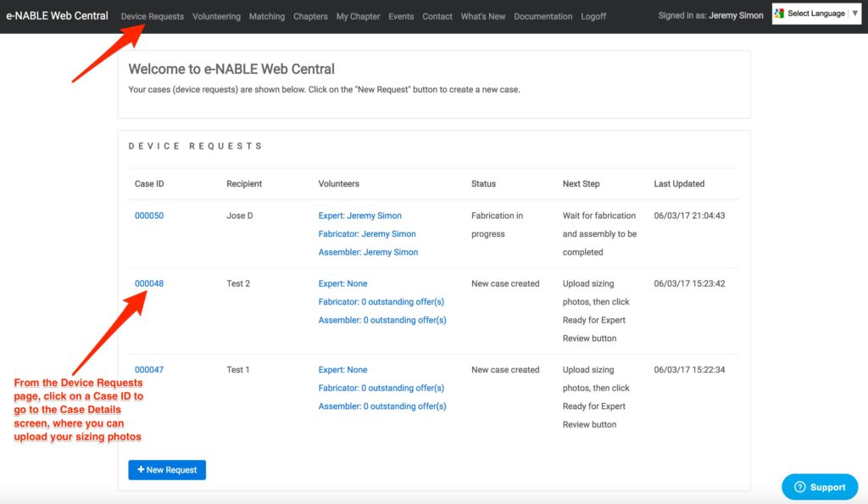Click timestamp 06/03/17 21:04:43
Screen dimensions: 868x504
click(x=689, y=216)
